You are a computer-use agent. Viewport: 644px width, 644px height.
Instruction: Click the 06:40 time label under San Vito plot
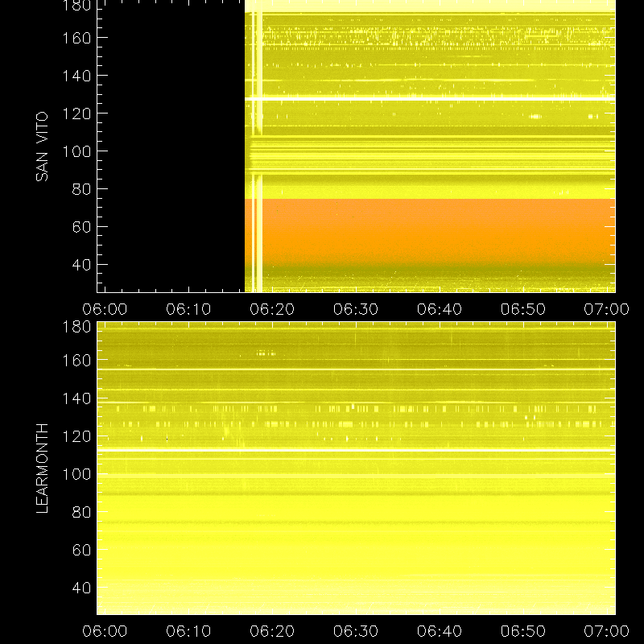click(440, 309)
